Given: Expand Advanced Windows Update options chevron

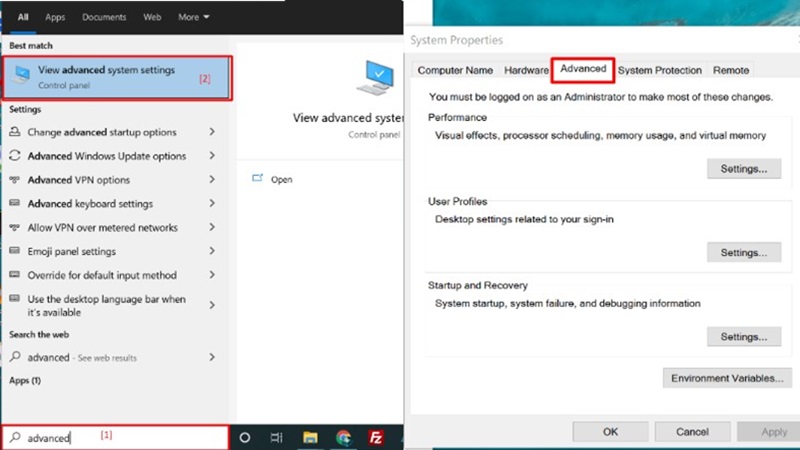Looking at the screenshot, I should coord(212,156).
